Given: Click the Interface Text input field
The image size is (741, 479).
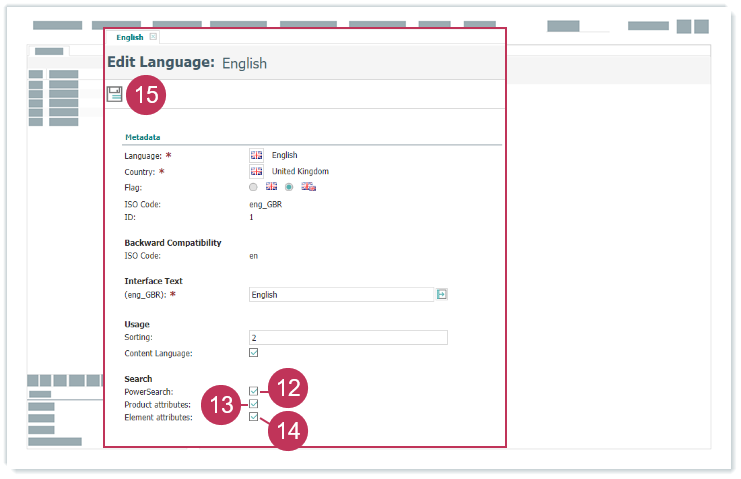Looking at the screenshot, I should [x=339, y=295].
